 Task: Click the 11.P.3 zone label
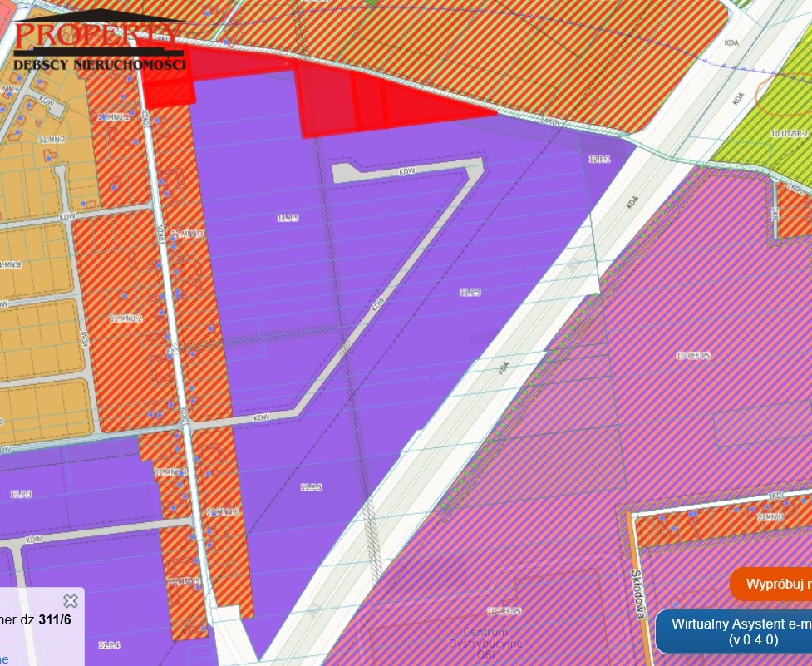22,494
